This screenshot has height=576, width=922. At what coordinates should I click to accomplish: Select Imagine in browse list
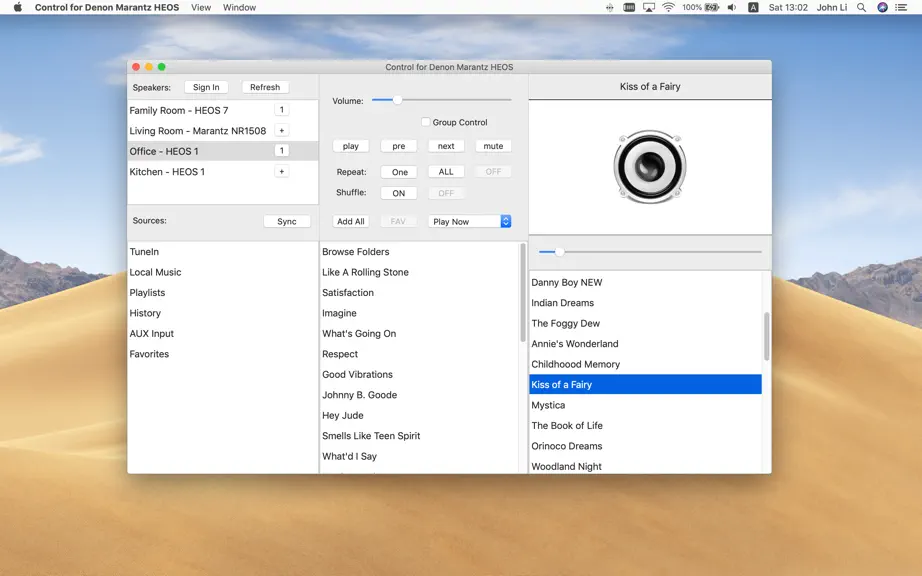(420, 313)
